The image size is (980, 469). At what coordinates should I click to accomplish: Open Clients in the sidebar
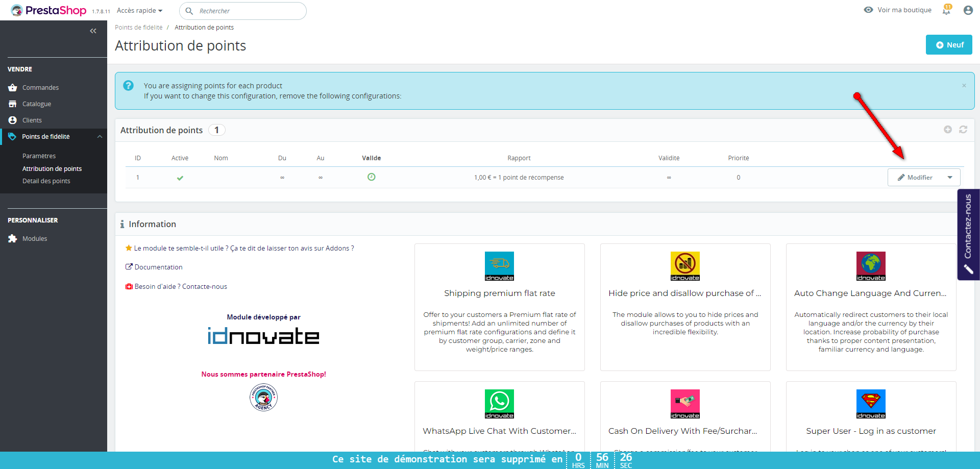point(32,120)
